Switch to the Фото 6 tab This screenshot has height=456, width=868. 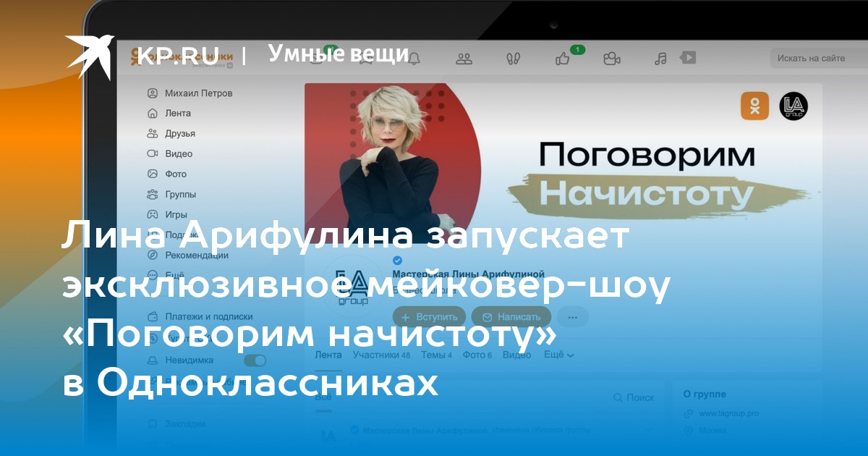point(477,355)
